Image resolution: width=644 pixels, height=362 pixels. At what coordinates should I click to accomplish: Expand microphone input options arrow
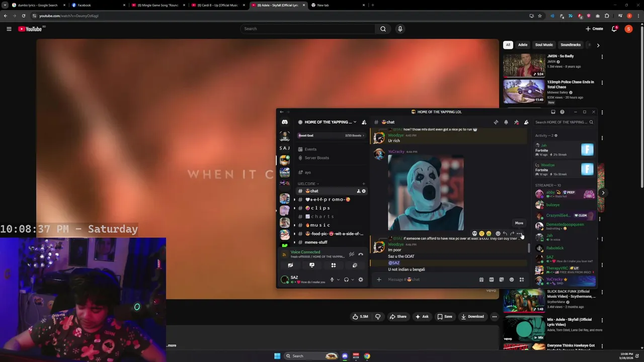point(338,280)
